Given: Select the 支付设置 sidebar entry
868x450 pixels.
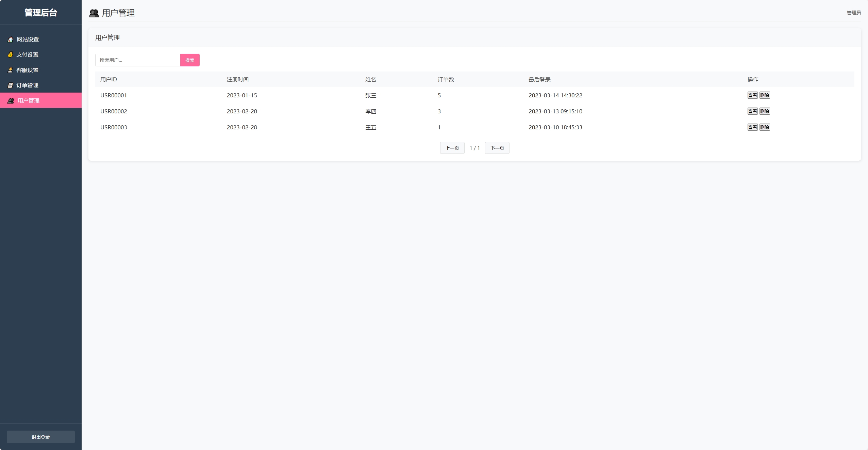Looking at the screenshot, I should pyautogui.click(x=27, y=55).
